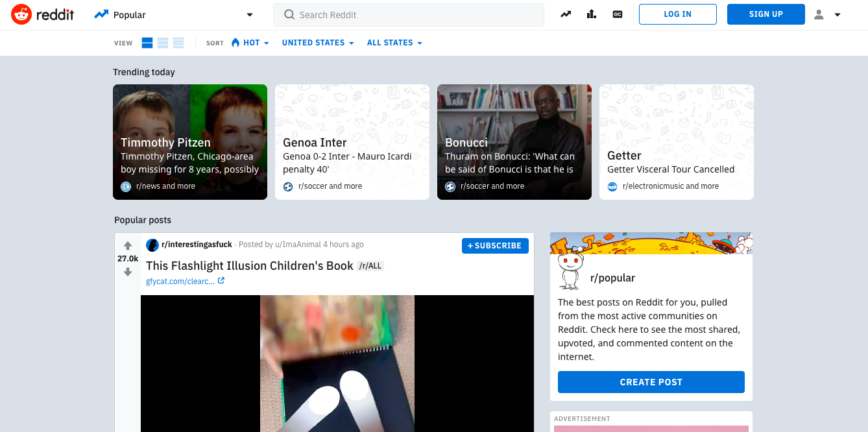Downvote the Flashlight Illusion post
The image size is (868, 432).
pos(128,272)
